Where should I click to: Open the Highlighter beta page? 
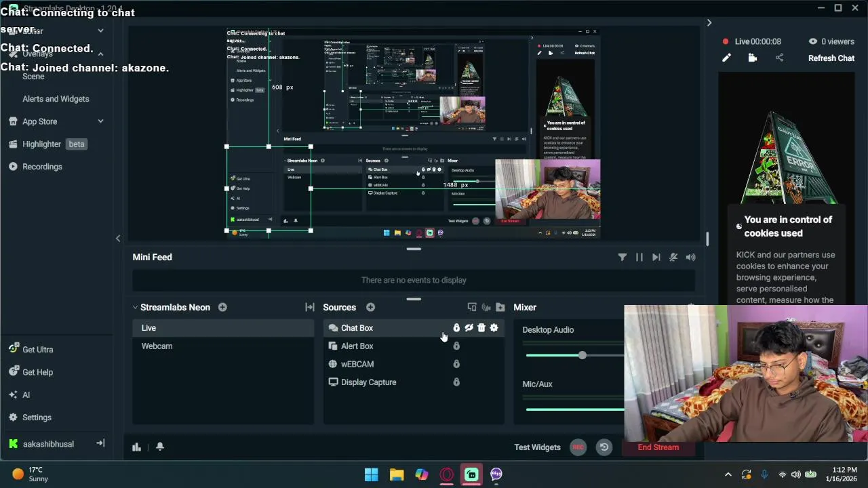pos(47,144)
